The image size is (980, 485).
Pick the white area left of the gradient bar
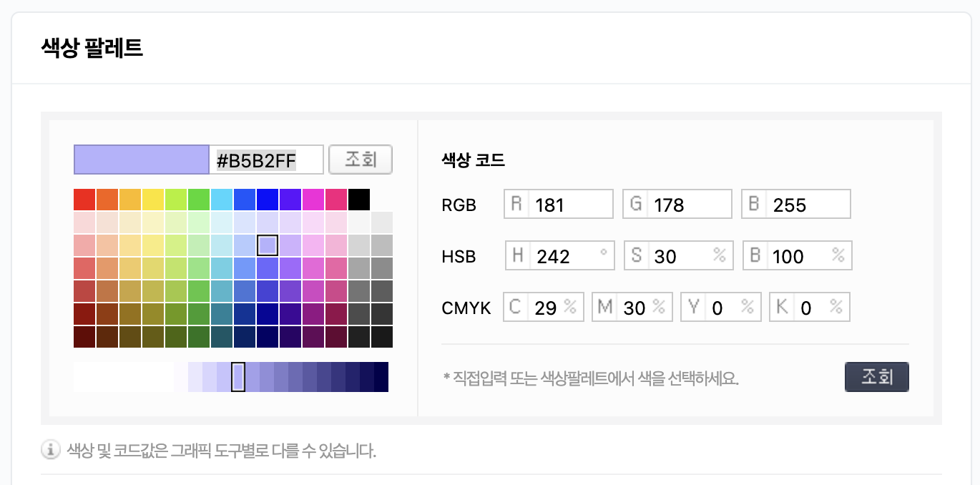(x=122, y=377)
